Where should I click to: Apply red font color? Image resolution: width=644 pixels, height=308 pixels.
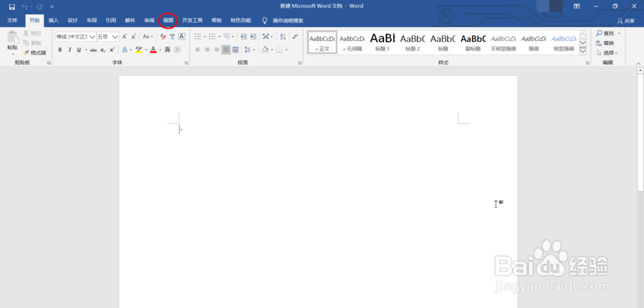point(153,50)
